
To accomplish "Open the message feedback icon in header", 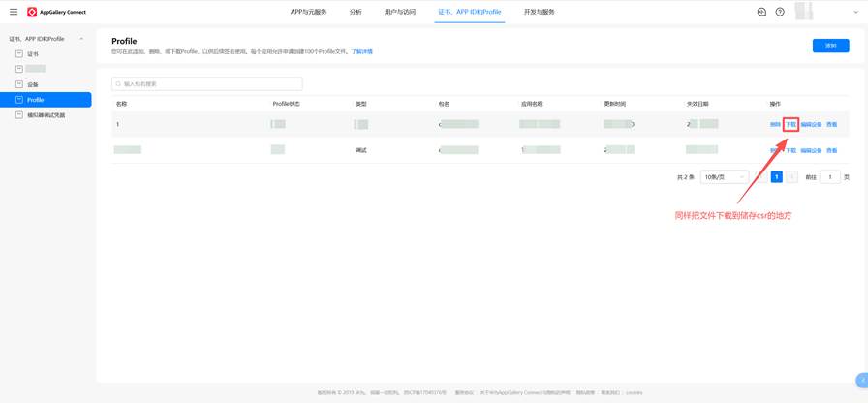I will pos(761,12).
